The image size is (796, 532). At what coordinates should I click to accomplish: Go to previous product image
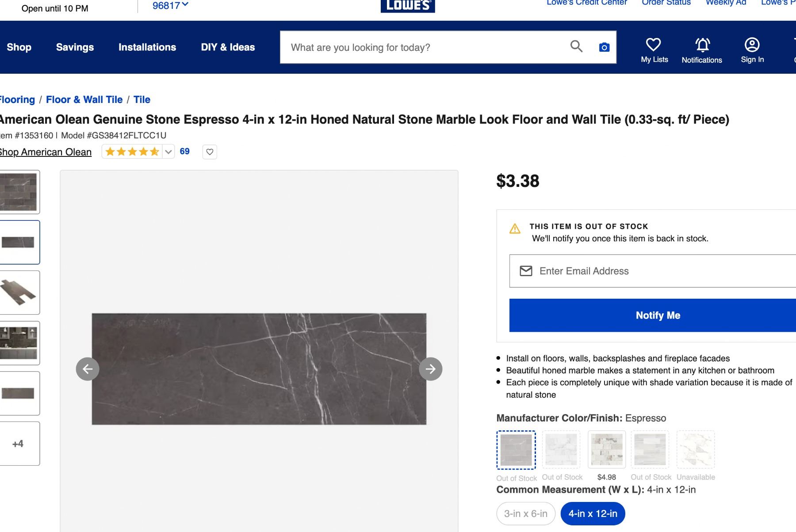[88, 369]
